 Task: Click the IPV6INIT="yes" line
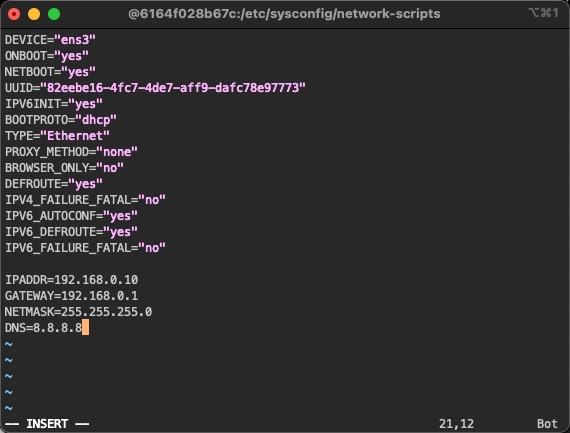pos(54,104)
